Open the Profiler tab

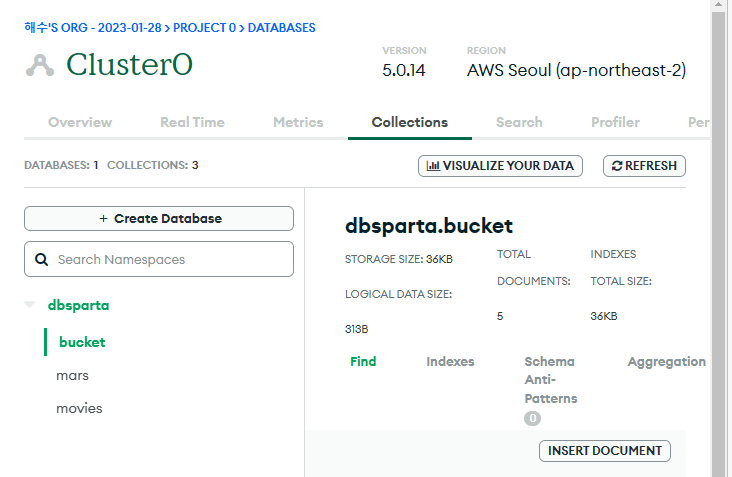coord(615,122)
